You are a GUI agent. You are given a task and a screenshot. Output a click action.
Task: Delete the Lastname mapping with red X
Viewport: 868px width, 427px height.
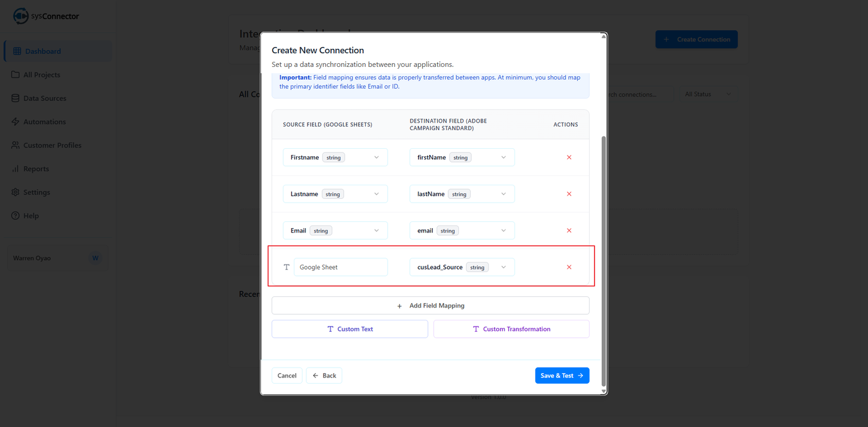(x=569, y=194)
